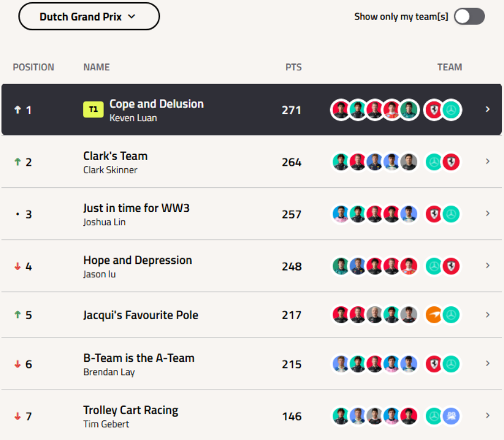Expand Clark's Team details chevron

(x=488, y=162)
